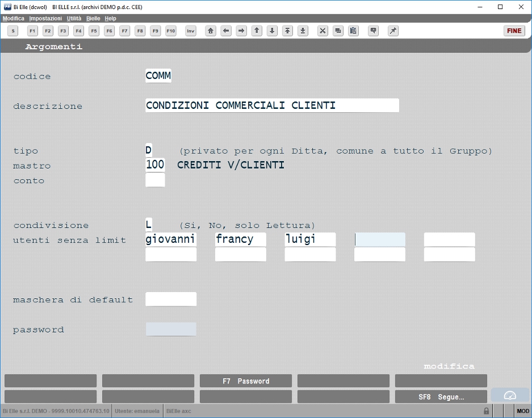Screen dimensions: 532x418
Task: Open the Help menu
Action: click(x=110, y=18)
